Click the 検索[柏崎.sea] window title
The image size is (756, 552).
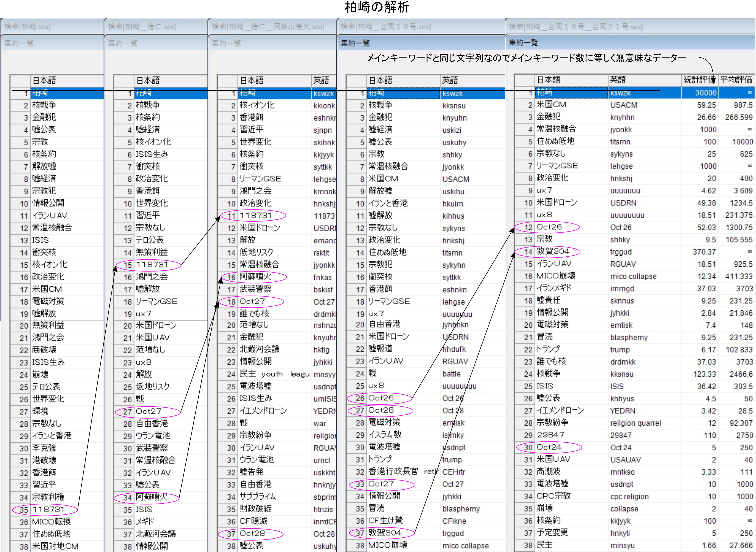(x=27, y=27)
